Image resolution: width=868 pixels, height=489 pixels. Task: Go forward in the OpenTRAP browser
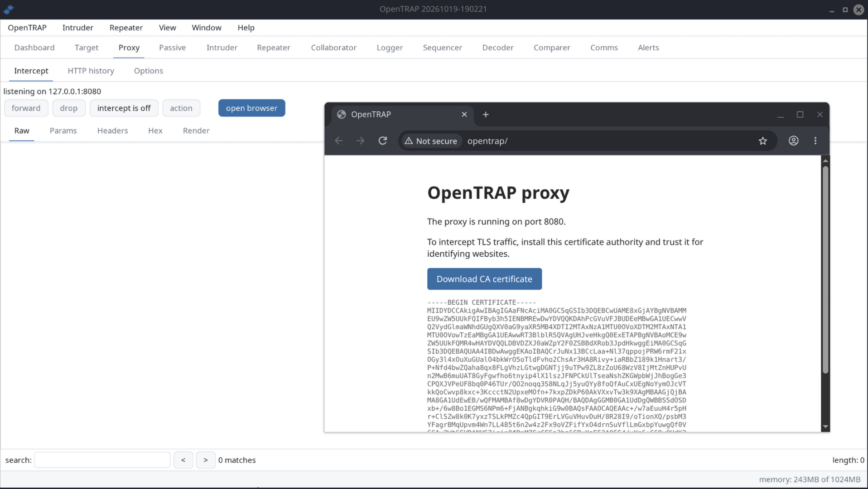pos(361,141)
